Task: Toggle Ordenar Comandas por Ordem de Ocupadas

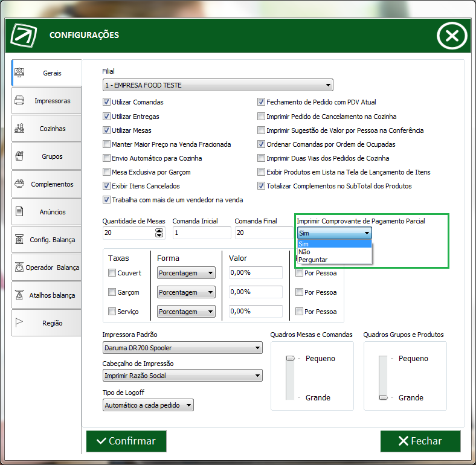Action: pyautogui.click(x=261, y=144)
